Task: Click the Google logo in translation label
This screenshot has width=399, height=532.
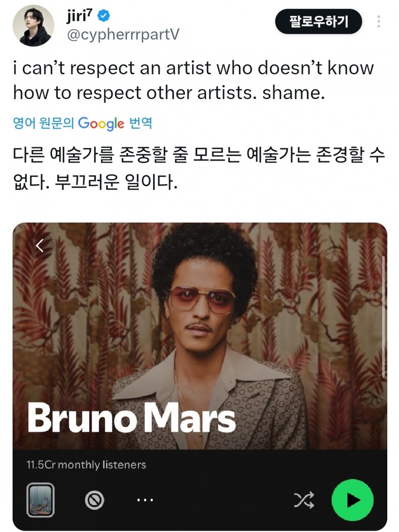Action: 101,123
